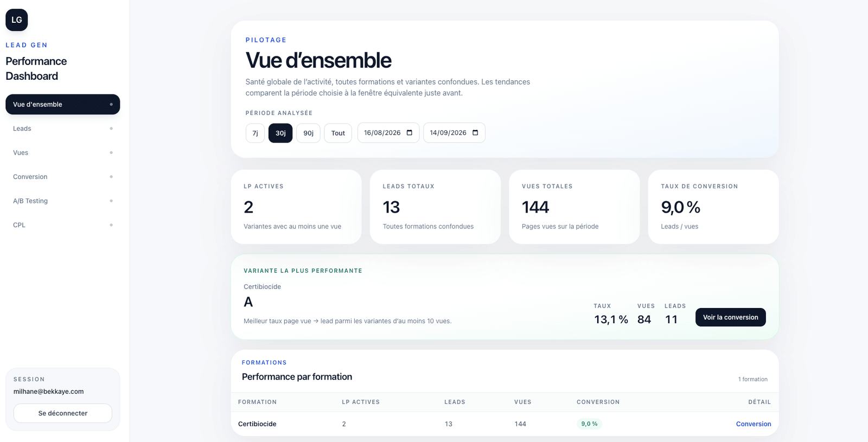Click the end date field 14/09/2026
The width and height of the screenshot is (868, 442).
(x=454, y=133)
